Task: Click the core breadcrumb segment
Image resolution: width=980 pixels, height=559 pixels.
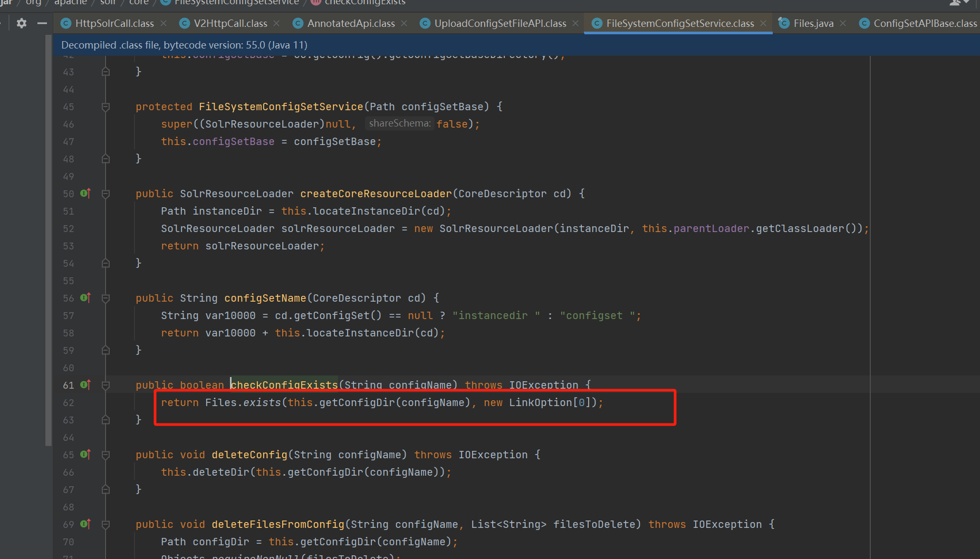Action: 139,3
